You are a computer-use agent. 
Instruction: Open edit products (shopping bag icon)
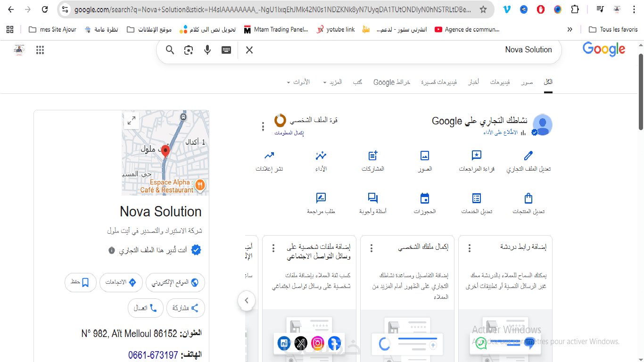point(528,198)
